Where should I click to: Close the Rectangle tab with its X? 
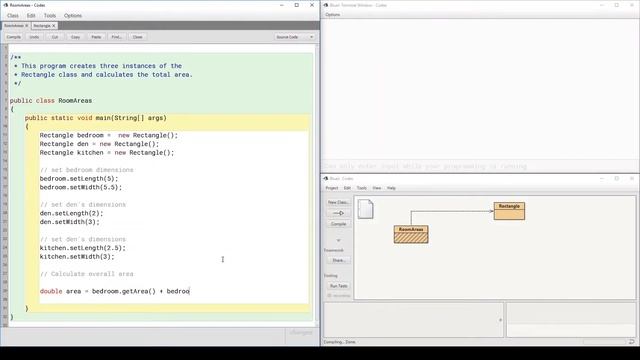(x=53, y=26)
